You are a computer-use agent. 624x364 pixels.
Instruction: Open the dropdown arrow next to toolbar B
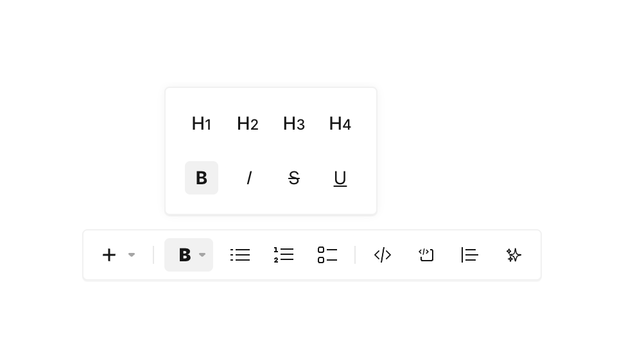point(202,255)
